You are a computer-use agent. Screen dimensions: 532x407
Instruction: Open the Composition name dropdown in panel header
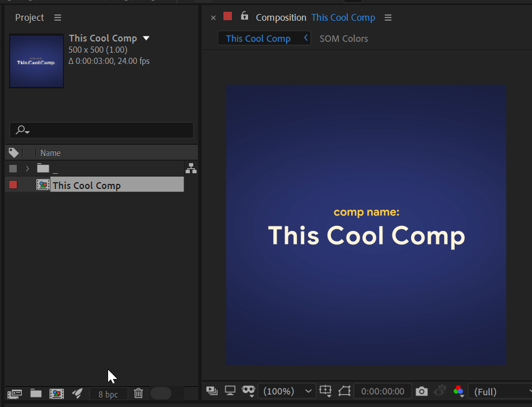coord(343,17)
